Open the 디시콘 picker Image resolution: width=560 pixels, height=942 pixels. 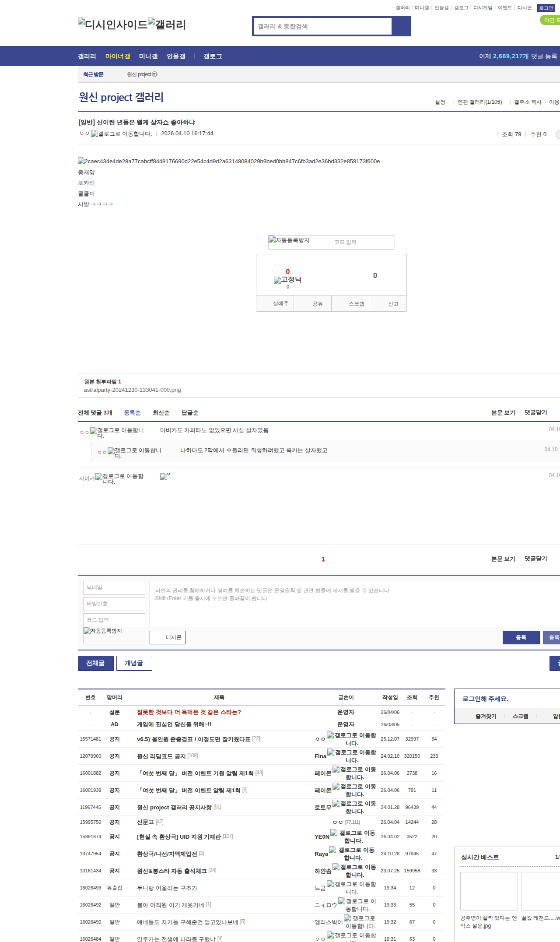pyautogui.click(x=168, y=637)
